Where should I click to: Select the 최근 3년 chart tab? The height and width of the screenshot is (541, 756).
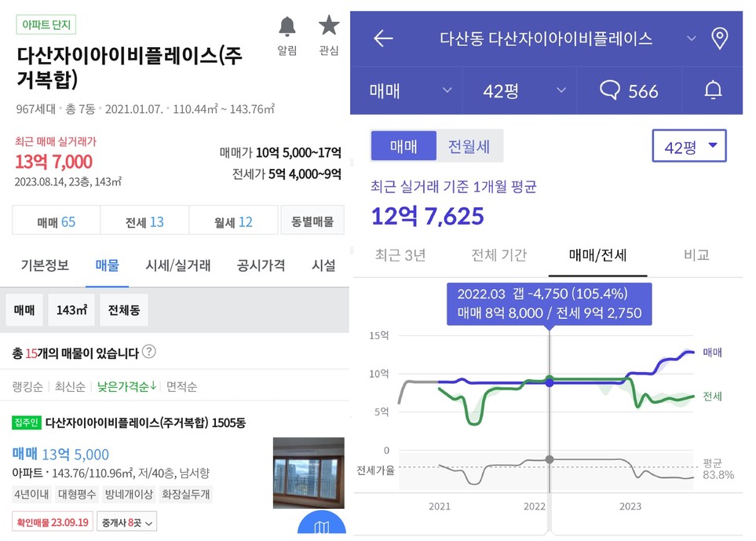pos(400,255)
